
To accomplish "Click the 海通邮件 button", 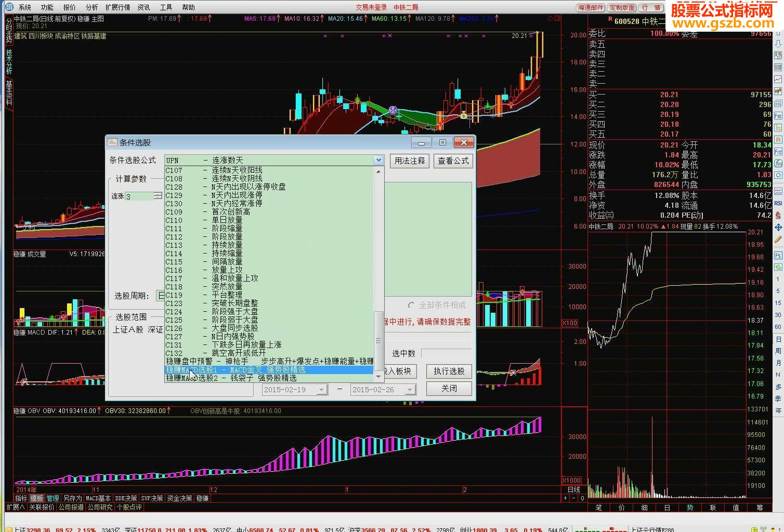I will [x=591, y=7].
